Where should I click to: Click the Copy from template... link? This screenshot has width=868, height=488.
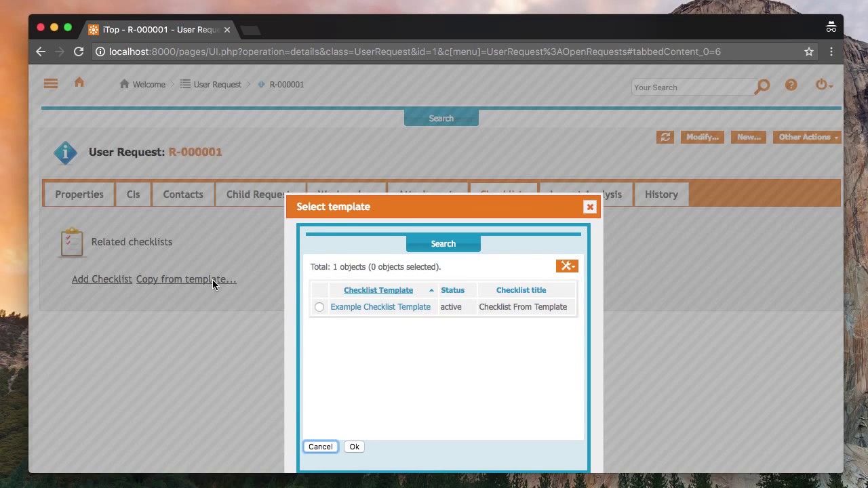[x=186, y=279]
